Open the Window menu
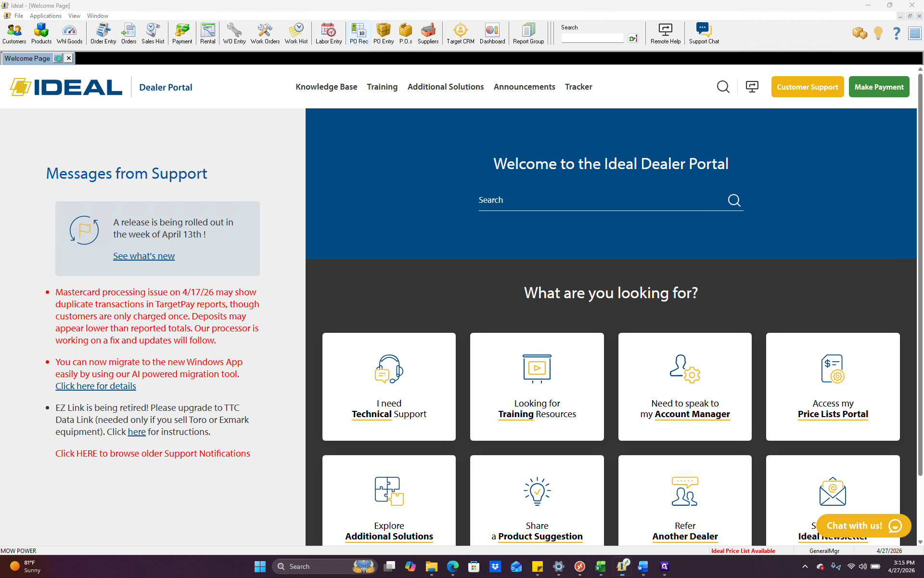924x578 pixels. click(x=98, y=16)
